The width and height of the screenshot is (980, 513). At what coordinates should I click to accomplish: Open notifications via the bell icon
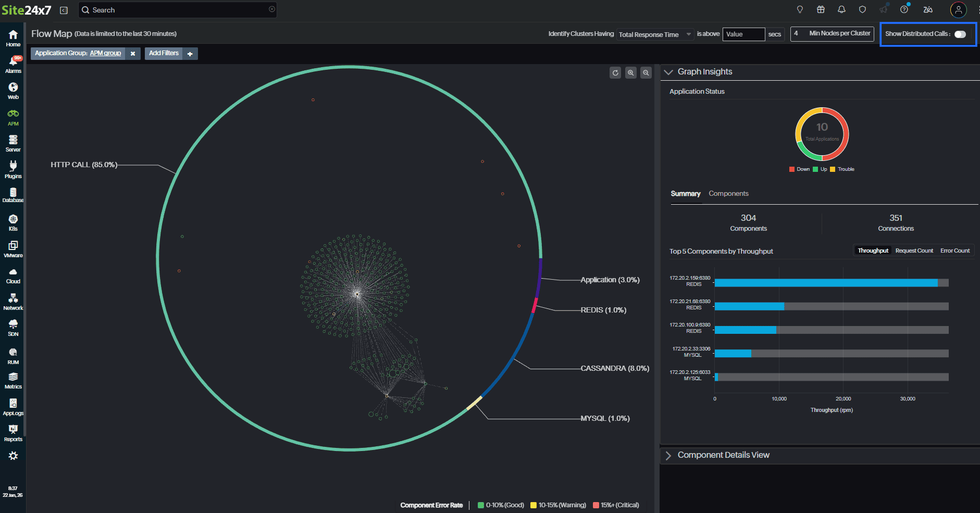click(841, 9)
